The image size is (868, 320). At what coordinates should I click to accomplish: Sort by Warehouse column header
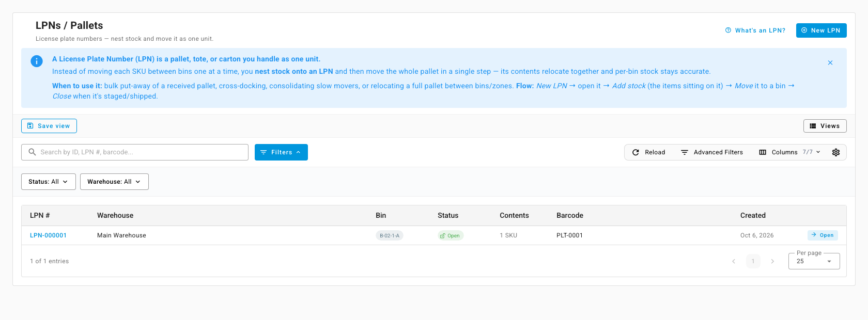(115, 216)
